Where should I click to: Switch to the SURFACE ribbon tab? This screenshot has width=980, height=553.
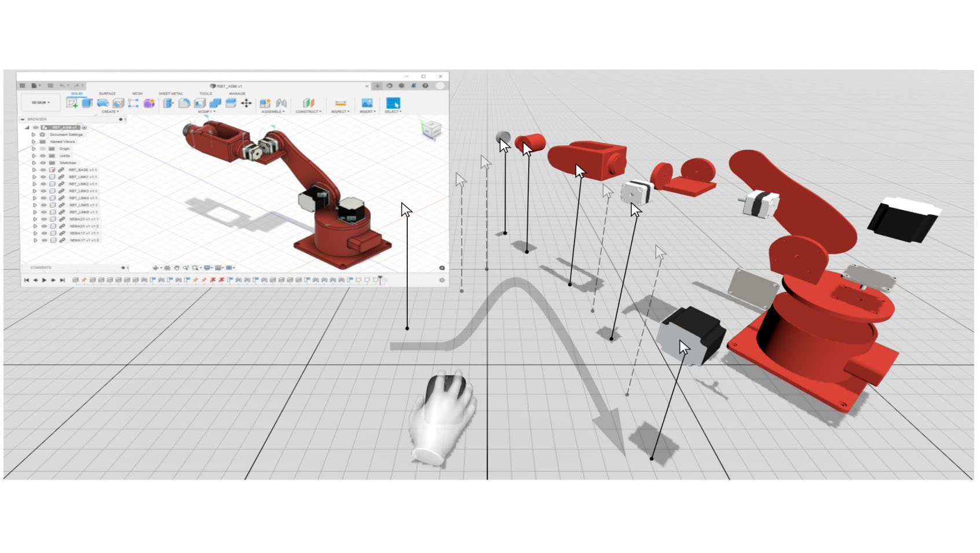(x=108, y=93)
